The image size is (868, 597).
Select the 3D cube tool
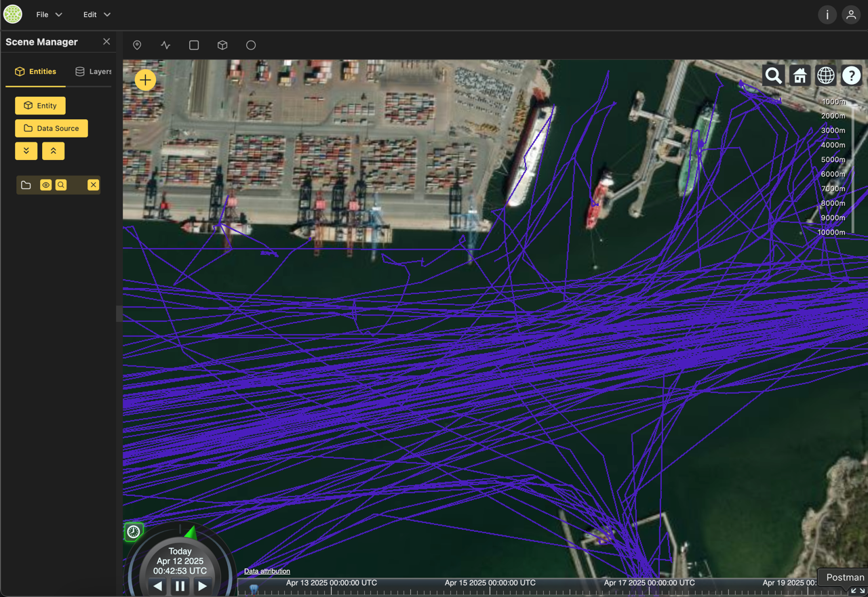[222, 45]
